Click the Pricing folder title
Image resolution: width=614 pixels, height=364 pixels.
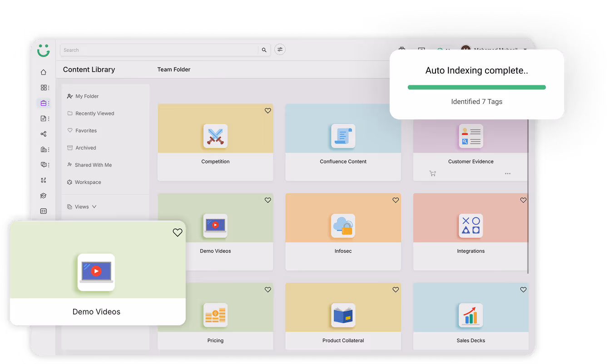pos(215,340)
